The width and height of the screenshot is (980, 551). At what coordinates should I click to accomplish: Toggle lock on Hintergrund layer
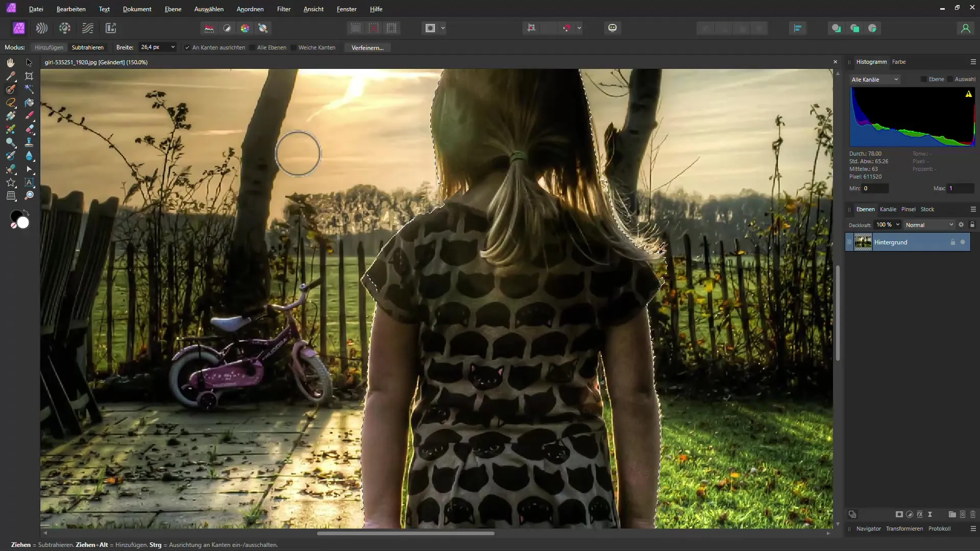point(952,242)
